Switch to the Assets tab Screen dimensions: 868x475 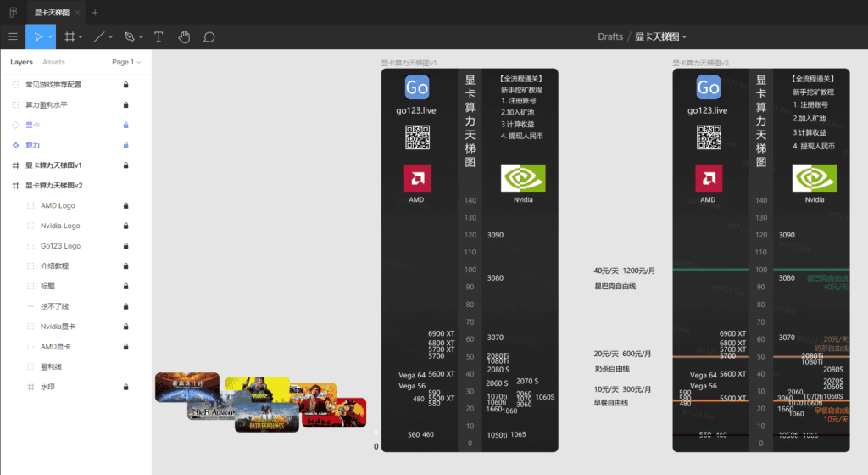coord(53,62)
